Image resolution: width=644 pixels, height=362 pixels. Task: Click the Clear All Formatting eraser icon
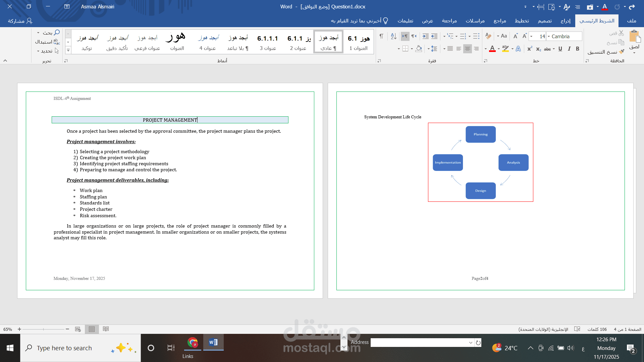click(488, 36)
